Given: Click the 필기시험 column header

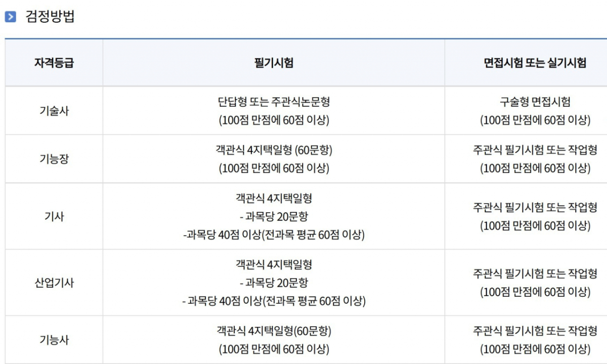Looking at the screenshot, I should 274,63.
